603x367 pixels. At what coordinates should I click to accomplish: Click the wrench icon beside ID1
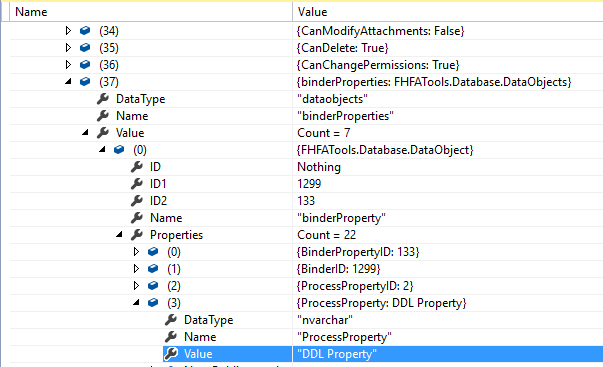coord(137,184)
